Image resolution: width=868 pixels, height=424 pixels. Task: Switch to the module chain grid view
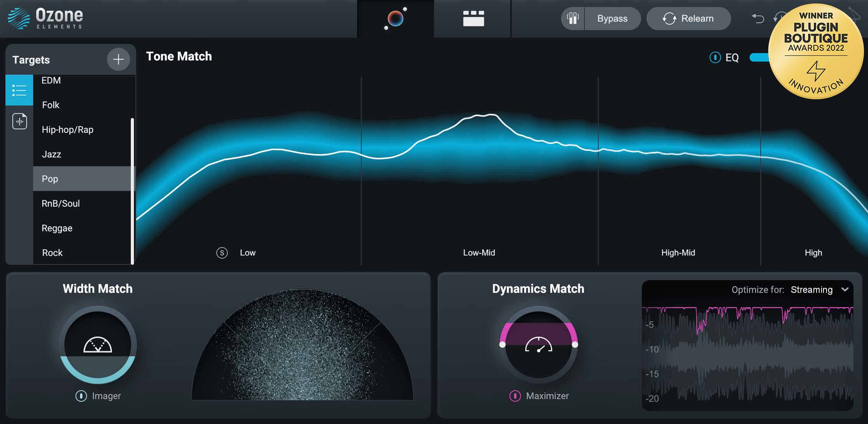pos(473,18)
